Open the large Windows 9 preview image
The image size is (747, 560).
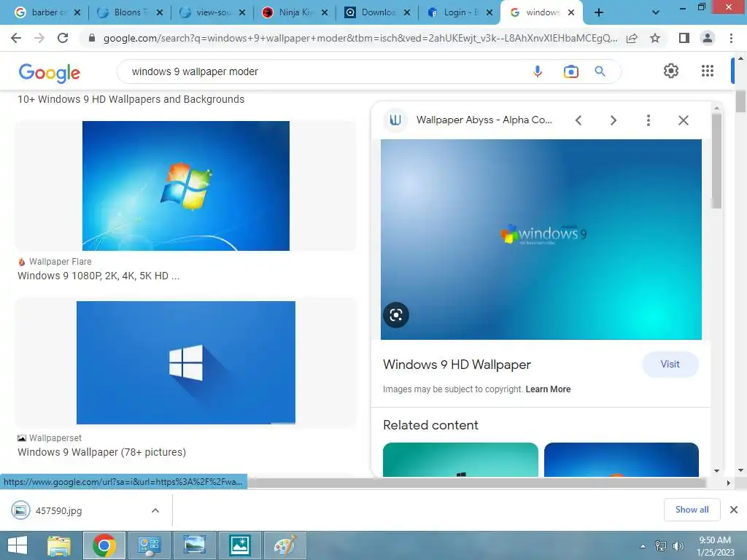[x=541, y=239]
